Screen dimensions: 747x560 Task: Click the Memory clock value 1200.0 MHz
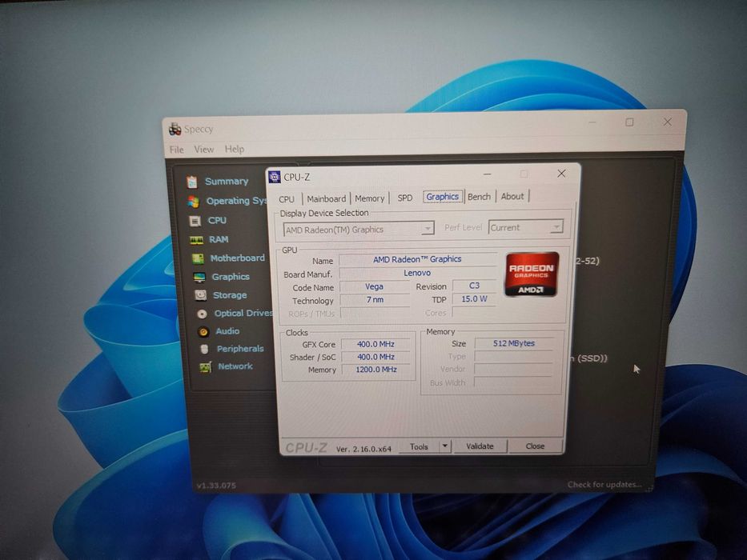[376, 370]
